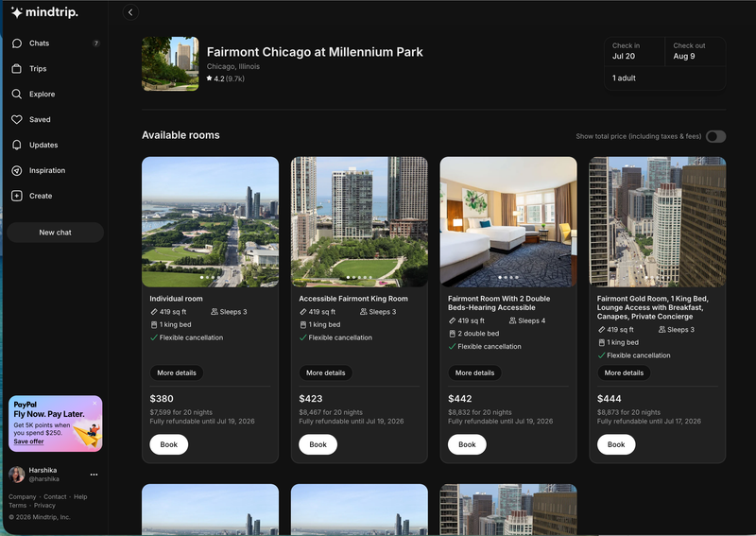Viewport: 756px width, 536px height.
Task: Click the Chats speech bubble icon
Action: click(x=17, y=43)
